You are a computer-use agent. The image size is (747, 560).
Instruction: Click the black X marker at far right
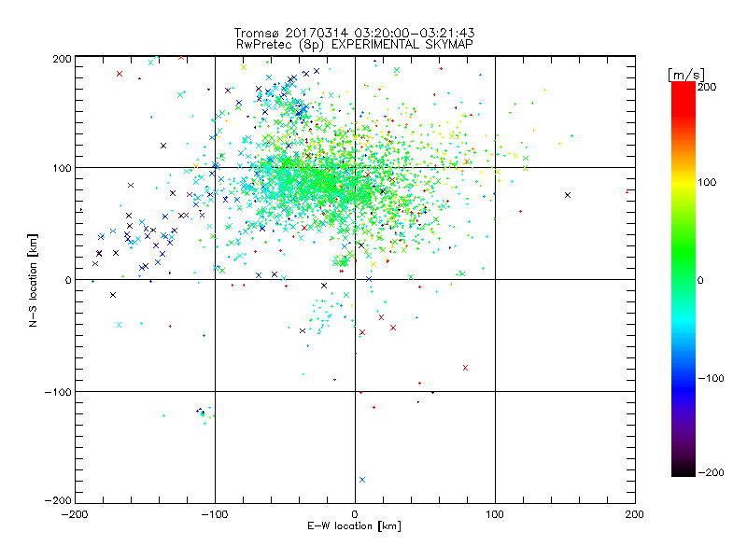568,195
